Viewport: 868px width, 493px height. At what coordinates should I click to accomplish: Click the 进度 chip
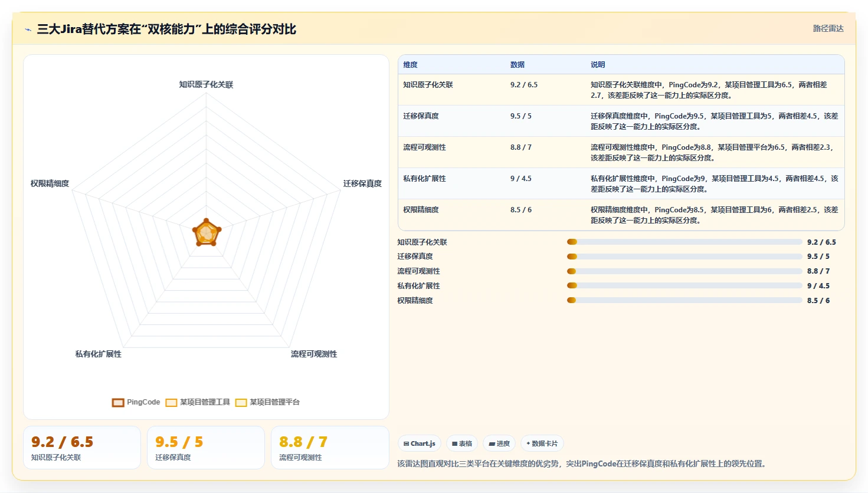pyautogui.click(x=499, y=443)
